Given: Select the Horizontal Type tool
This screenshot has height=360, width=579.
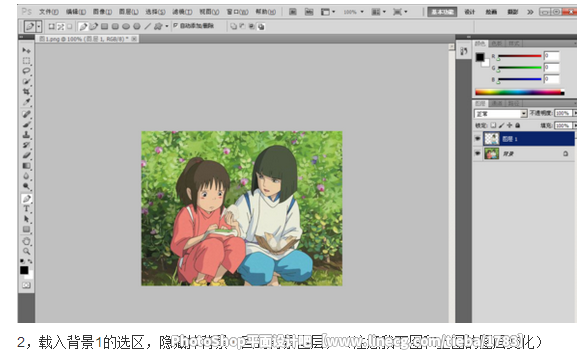Looking at the screenshot, I should pyautogui.click(x=26, y=209).
